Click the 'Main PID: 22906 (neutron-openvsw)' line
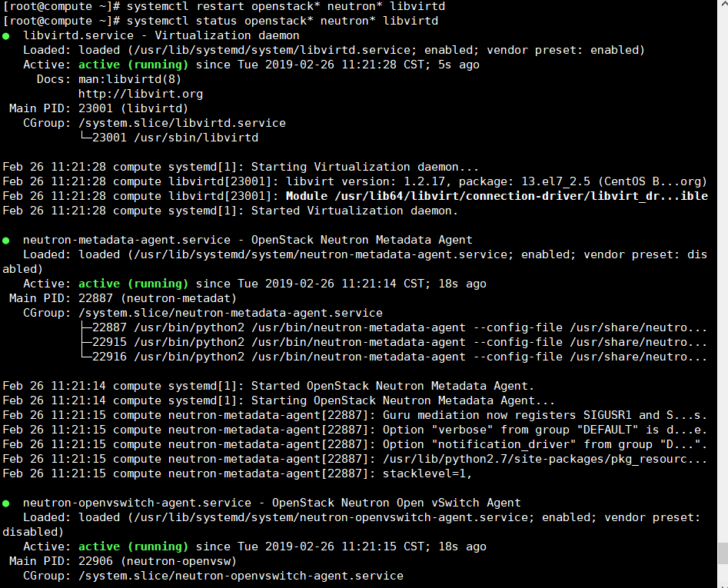 pos(123,562)
